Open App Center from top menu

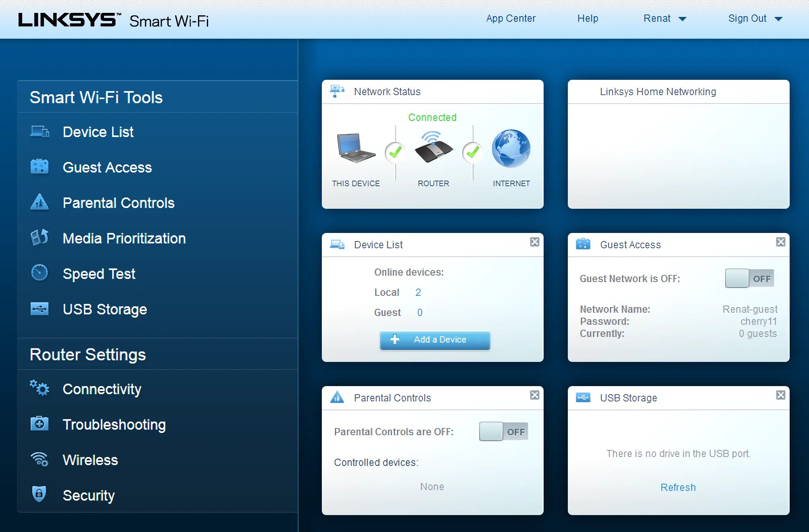(x=511, y=19)
